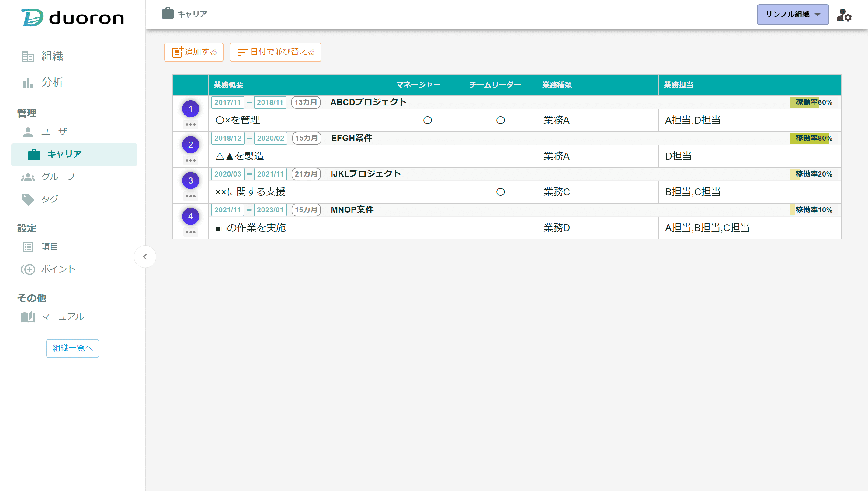Viewport: 868px width, 491px height.
Task: Click the 業務D cell
Action: [598, 228]
